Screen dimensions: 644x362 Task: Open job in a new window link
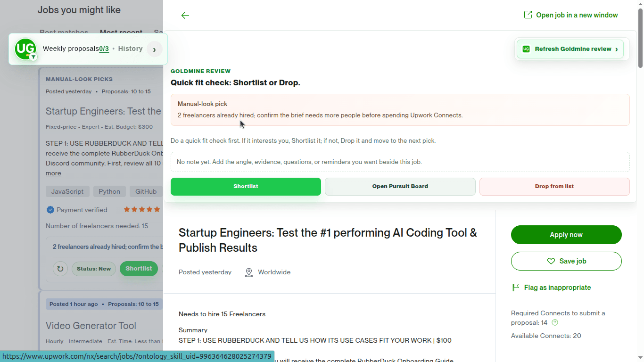point(571,15)
